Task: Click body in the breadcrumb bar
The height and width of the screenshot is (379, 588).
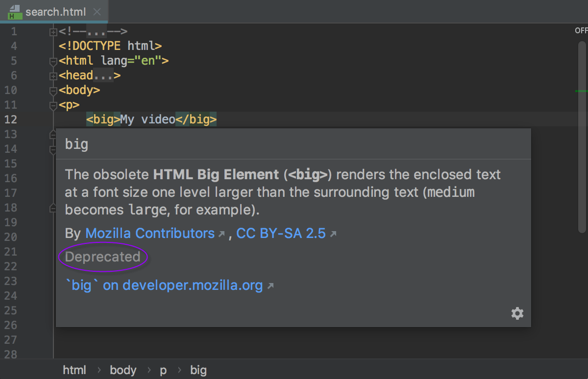Action: point(123,370)
